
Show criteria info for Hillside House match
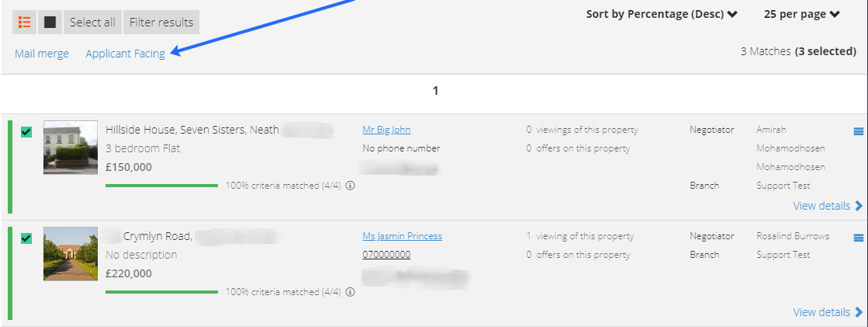tap(350, 186)
